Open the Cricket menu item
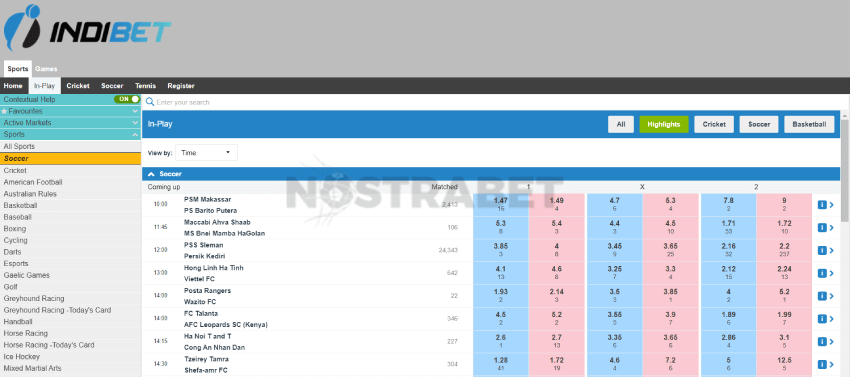 click(78, 86)
